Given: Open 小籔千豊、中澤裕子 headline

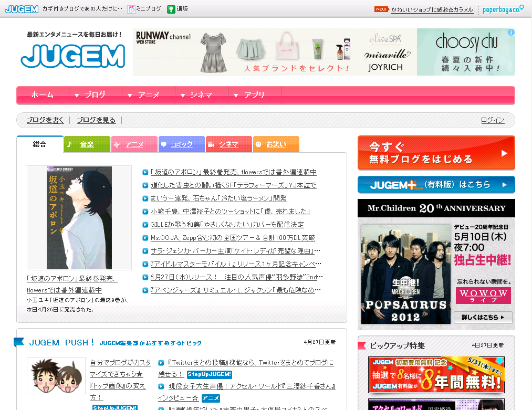Looking at the screenshot, I should (x=231, y=212).
